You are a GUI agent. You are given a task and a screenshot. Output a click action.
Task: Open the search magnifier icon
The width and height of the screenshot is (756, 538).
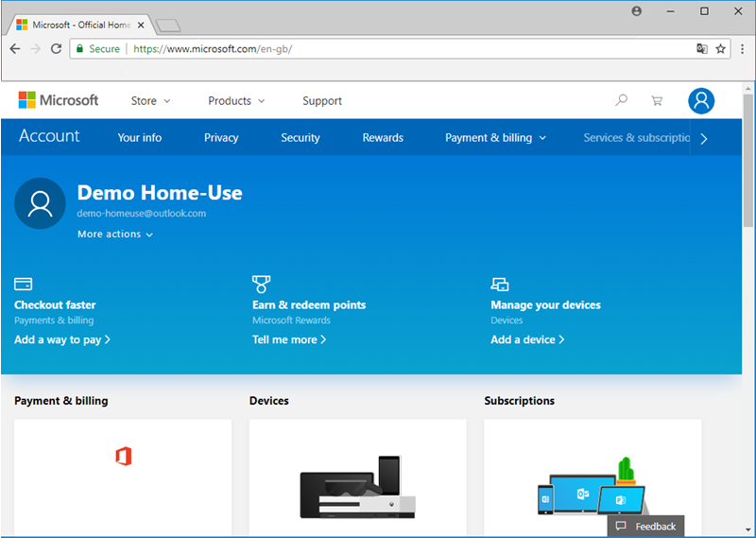pyautogui.click(x=622, y=100)
